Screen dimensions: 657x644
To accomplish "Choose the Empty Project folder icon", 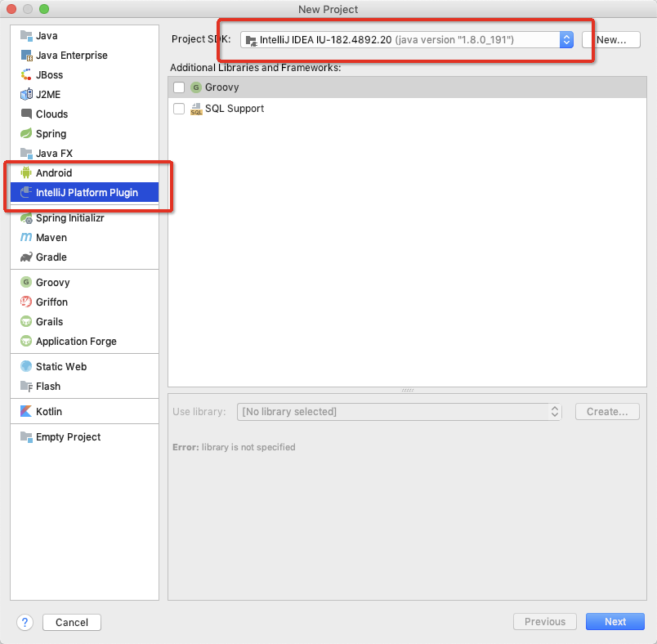I will pyautogui.click(x=26, y=437).
